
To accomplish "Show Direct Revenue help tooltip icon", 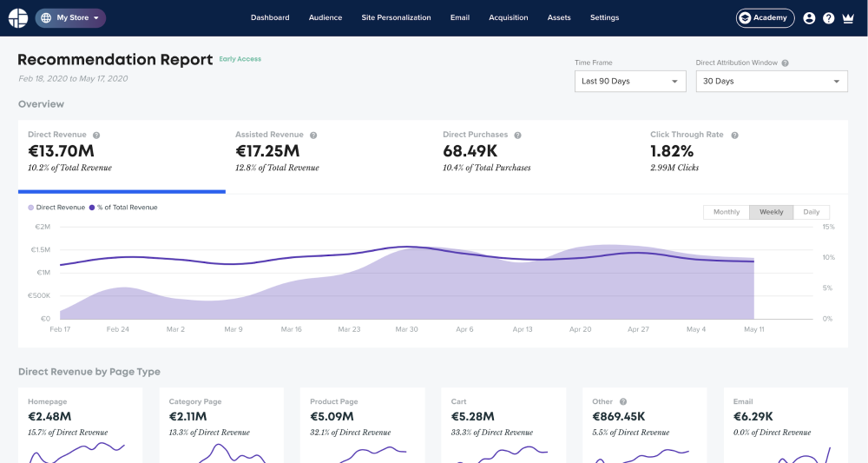I will (96, 136).
